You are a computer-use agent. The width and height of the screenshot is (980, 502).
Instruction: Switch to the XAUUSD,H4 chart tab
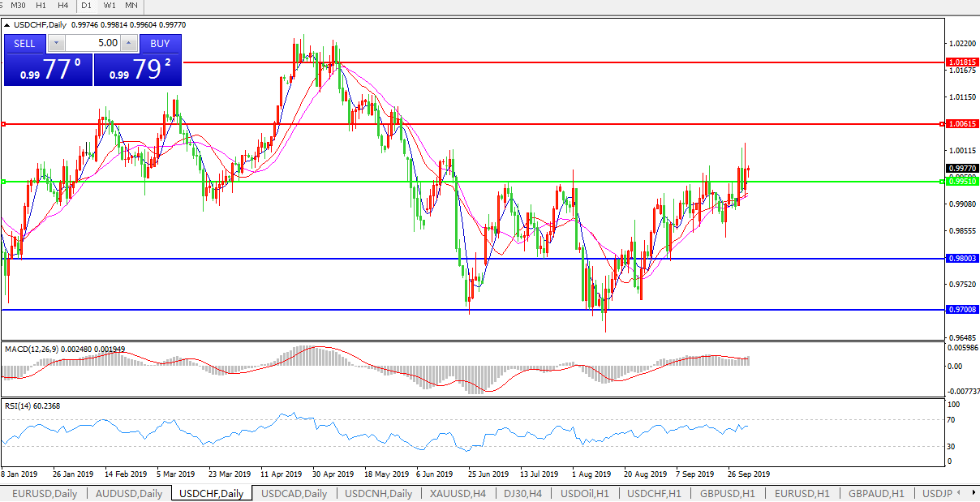[x=458, y=493]
